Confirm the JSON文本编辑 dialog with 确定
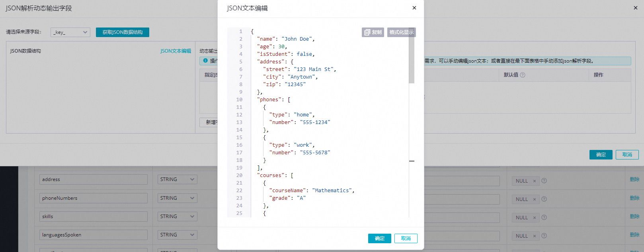Image resolution: width=644 pixels, height=252 pixels. point(380,238)
